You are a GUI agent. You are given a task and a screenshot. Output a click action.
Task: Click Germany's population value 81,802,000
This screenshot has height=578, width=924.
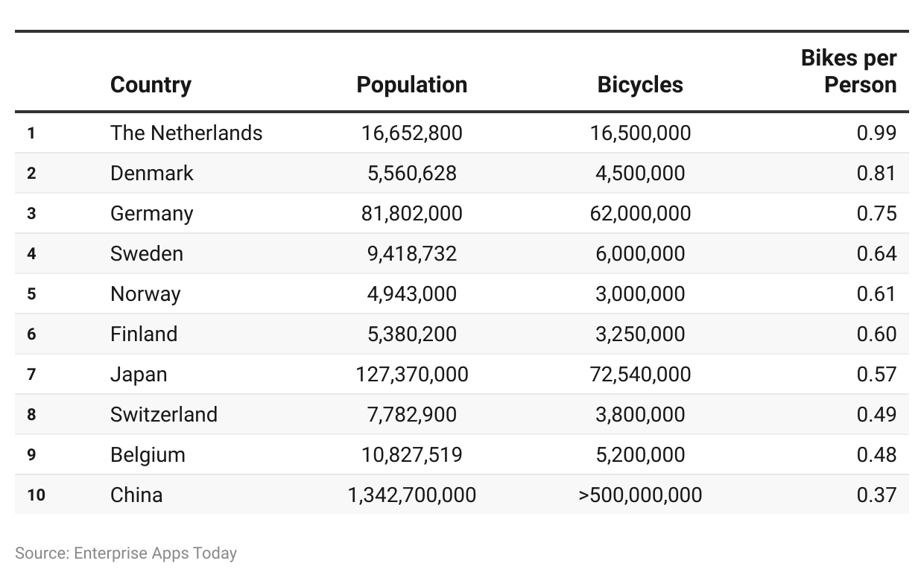412,213
